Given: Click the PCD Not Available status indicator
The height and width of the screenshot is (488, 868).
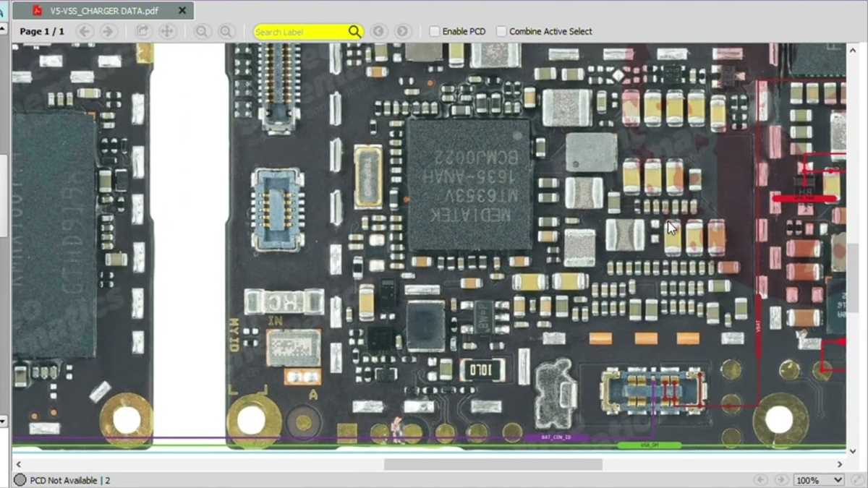Looking at the screenshot, I should click(62, 480).
